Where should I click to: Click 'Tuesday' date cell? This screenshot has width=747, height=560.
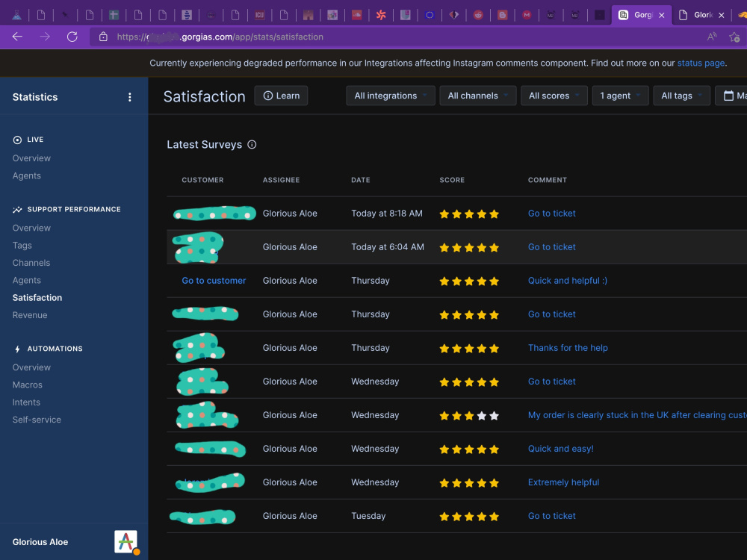point(368,516)
